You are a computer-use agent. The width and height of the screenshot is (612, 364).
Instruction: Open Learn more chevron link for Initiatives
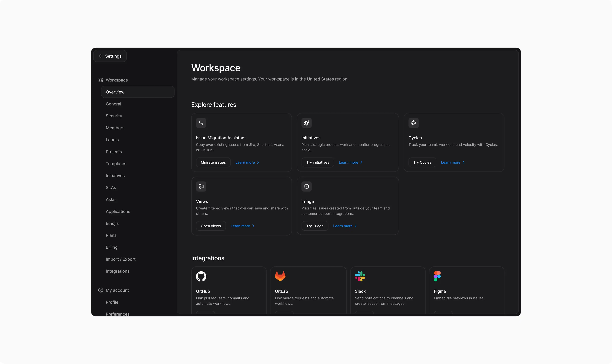pos(350,162)
